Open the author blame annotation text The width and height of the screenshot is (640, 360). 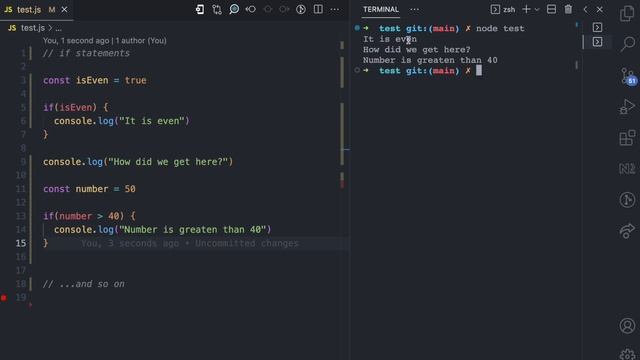pos(104,40)
